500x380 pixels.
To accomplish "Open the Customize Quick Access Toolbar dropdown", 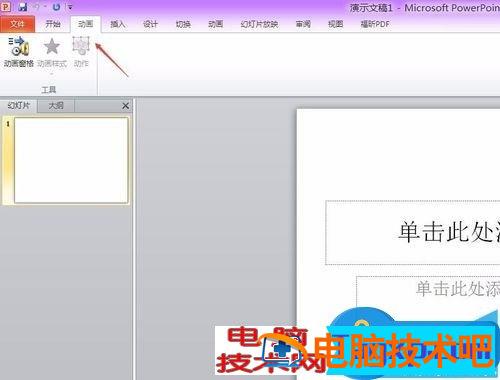I will [70, 6].
